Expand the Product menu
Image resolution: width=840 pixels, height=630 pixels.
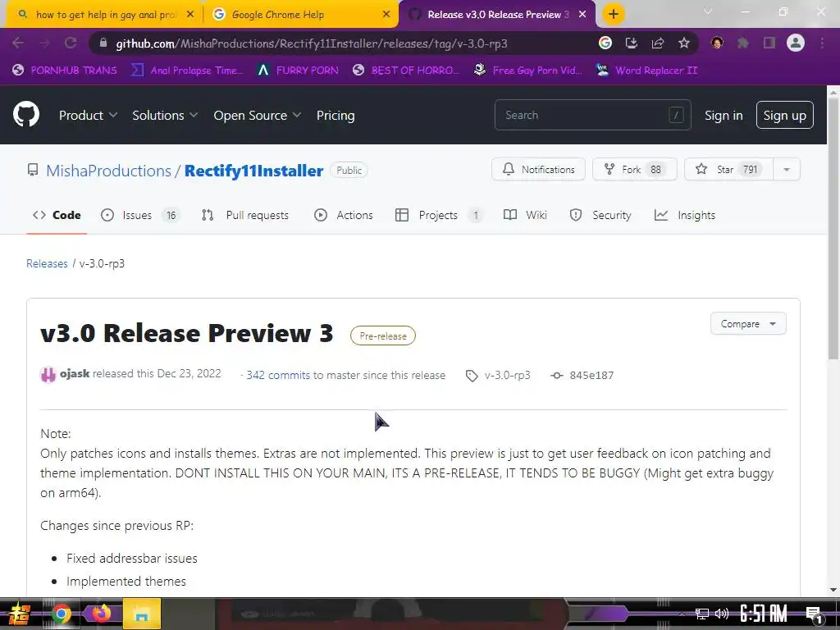pos(88,115)
